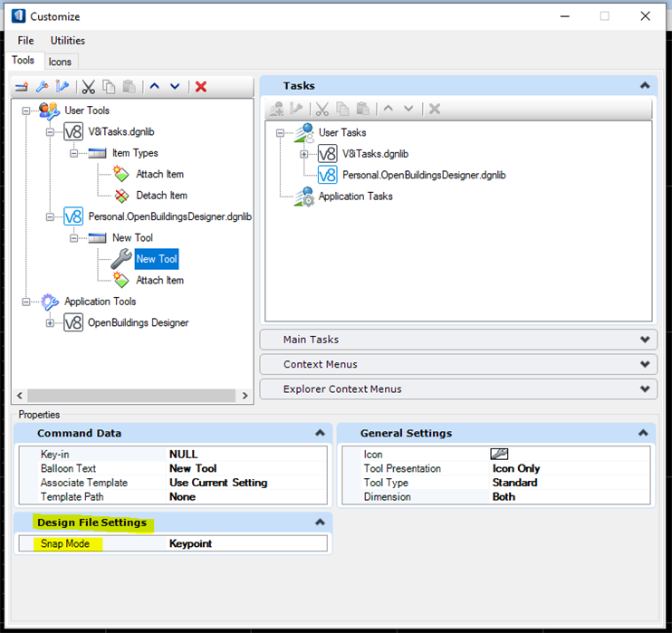The image size is (672, 633).
Task: Click Application Tasks gear icon
Action: tap(304, 197)
